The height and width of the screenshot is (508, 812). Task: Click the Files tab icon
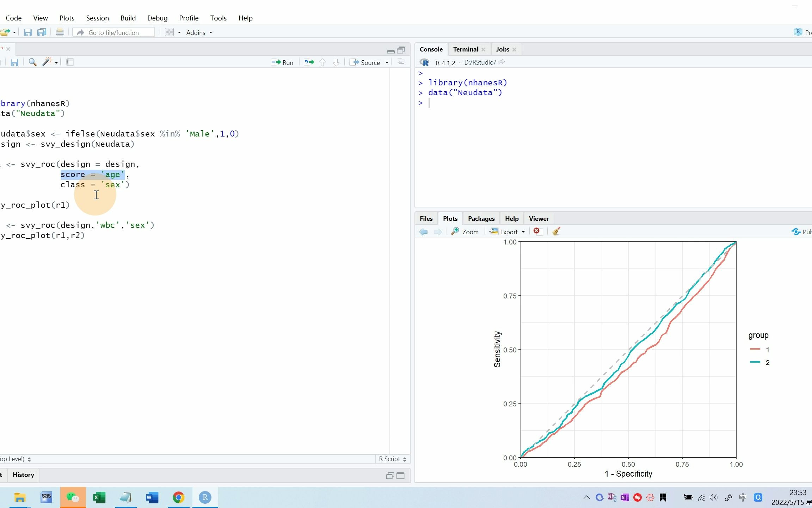[x=427, y=218]
